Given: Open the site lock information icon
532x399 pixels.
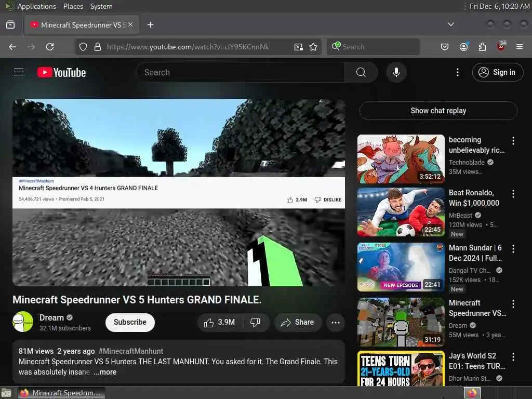Looking at the screenshot, I should (97, 47).
